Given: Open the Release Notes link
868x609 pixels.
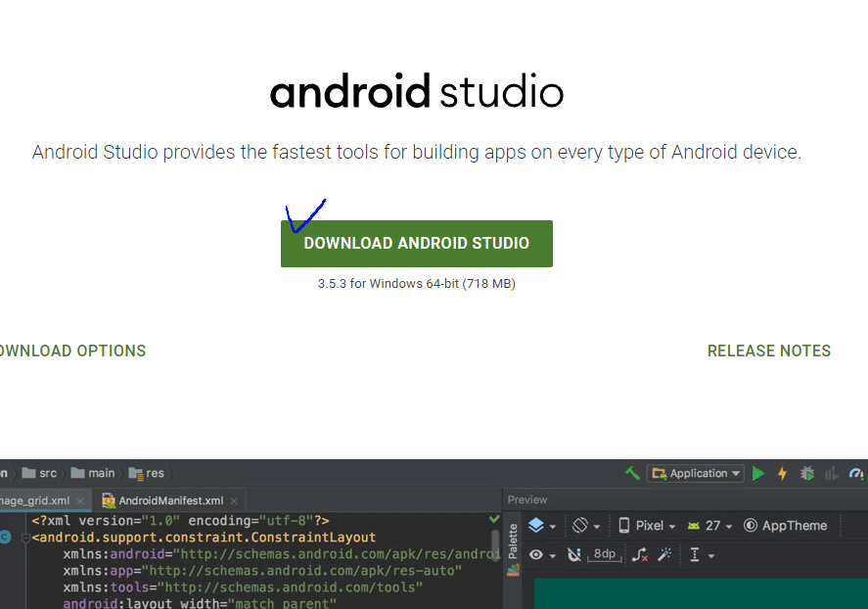Looking at the screenshot, I should [769, 351].
